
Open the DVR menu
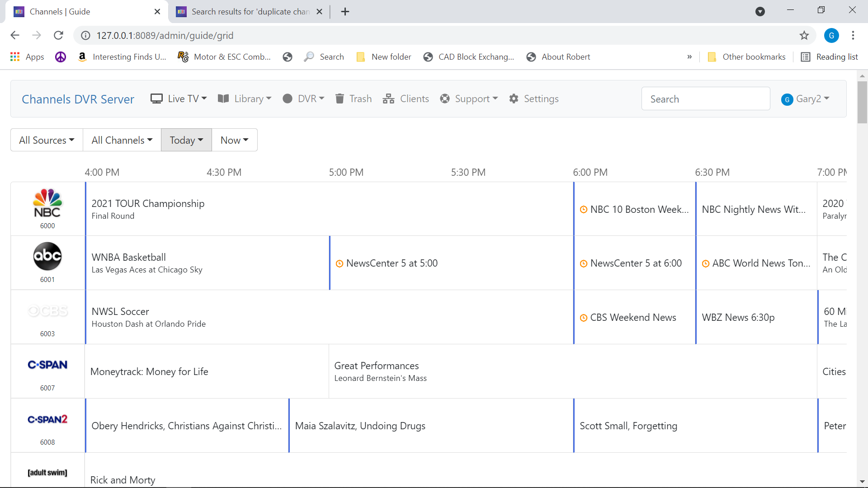tap(303, 99)
